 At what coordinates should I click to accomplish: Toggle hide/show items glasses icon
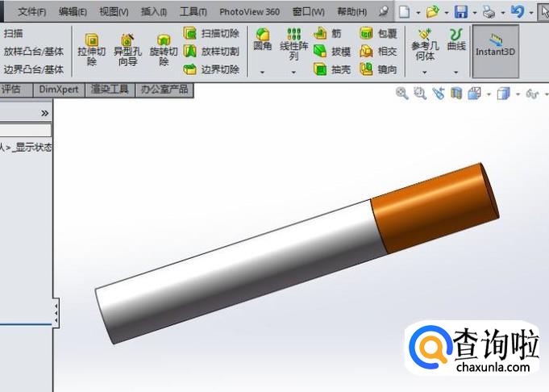(x=532, y=94)
